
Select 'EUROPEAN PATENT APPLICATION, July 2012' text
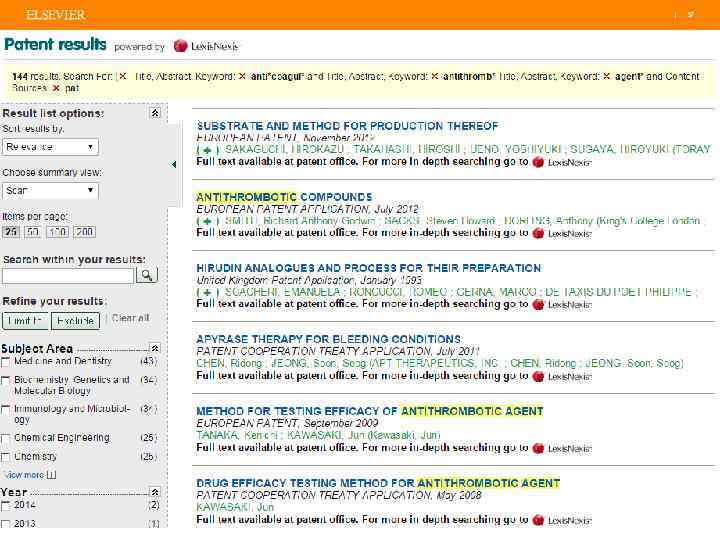[307, 209]
